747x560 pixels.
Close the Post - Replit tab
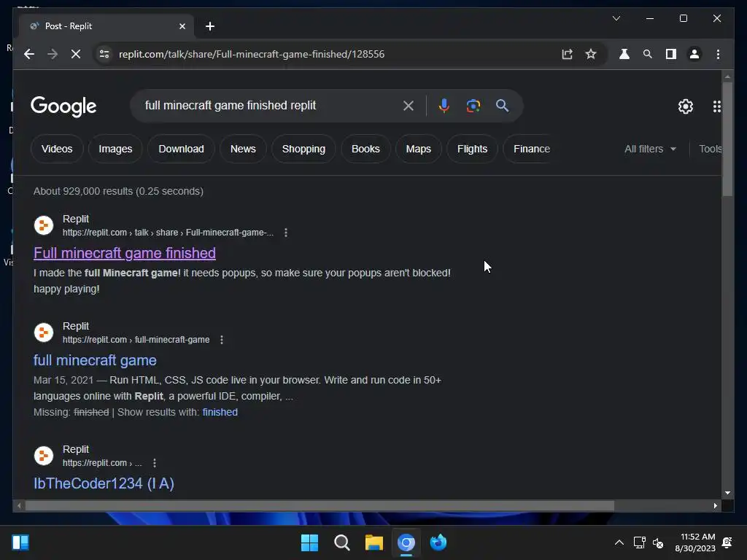point(182,26)
